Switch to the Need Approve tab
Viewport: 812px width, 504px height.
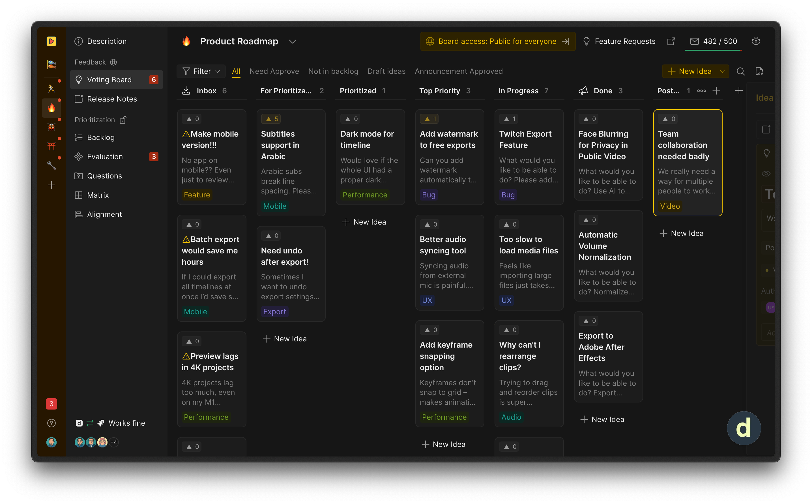coord(274,71)
